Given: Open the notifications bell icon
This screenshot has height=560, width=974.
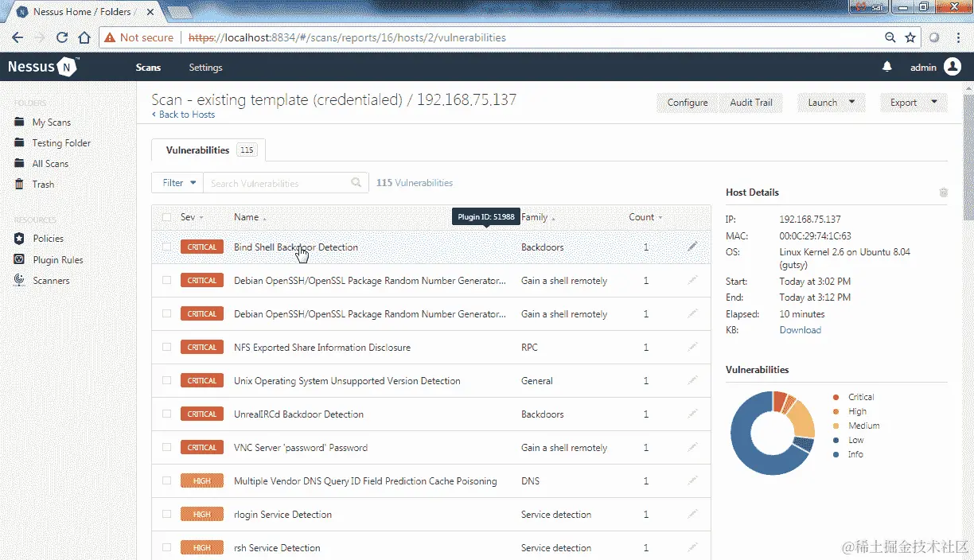Looking at the screenshot, I should tap(887, 67).
